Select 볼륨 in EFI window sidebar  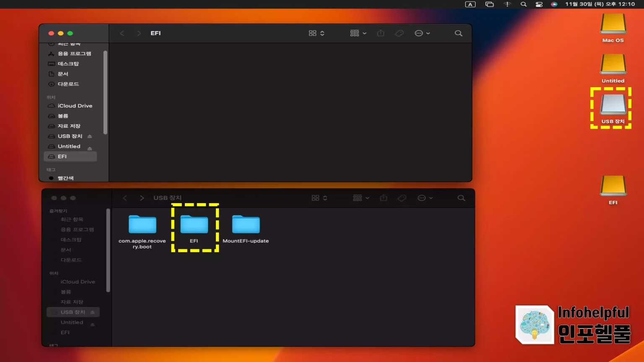point(70,116)
